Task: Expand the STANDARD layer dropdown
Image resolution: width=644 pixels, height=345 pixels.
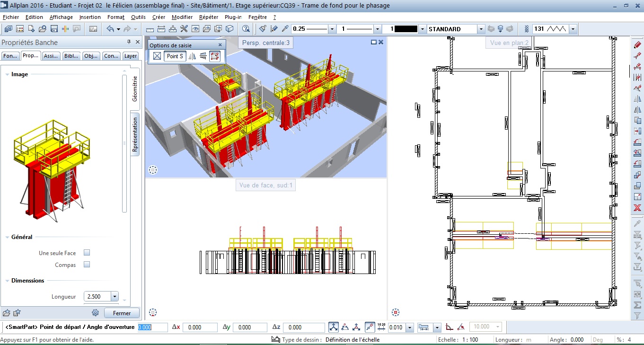Action: pyautogui.click(x=481, y=29)
